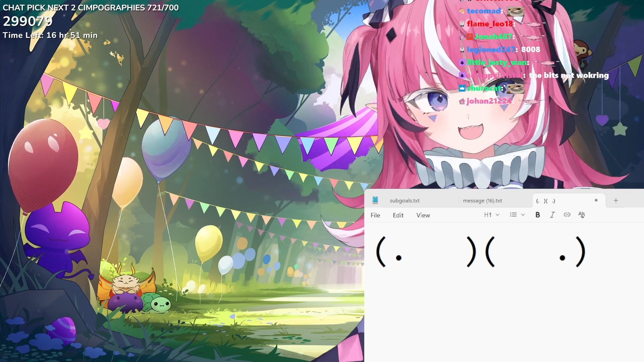This screenshot has height=362, width=644.
Task: Click the insert link icon
Action: (x=567, y=215)
